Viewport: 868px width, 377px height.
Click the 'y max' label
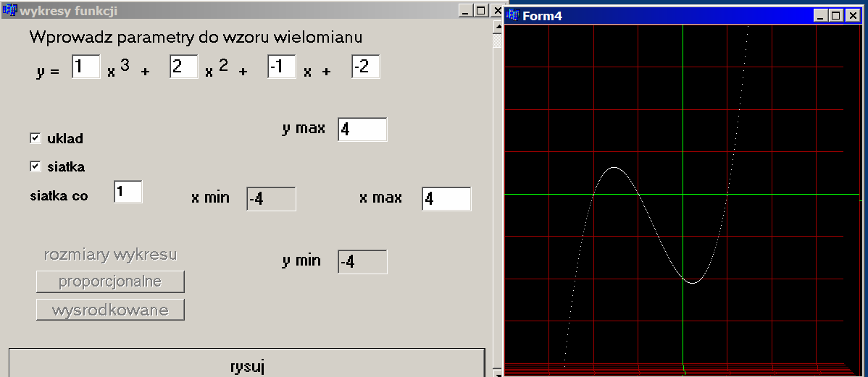(304, 129)
